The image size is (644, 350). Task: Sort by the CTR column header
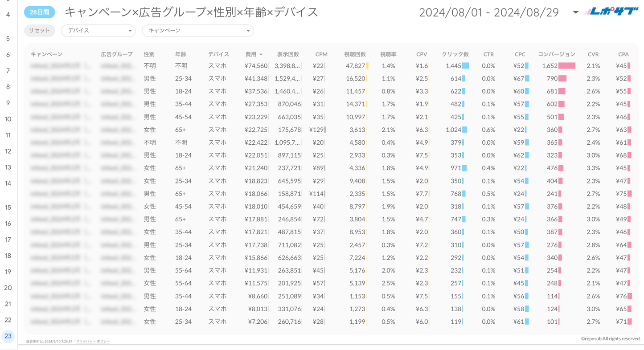pos(488,54)
